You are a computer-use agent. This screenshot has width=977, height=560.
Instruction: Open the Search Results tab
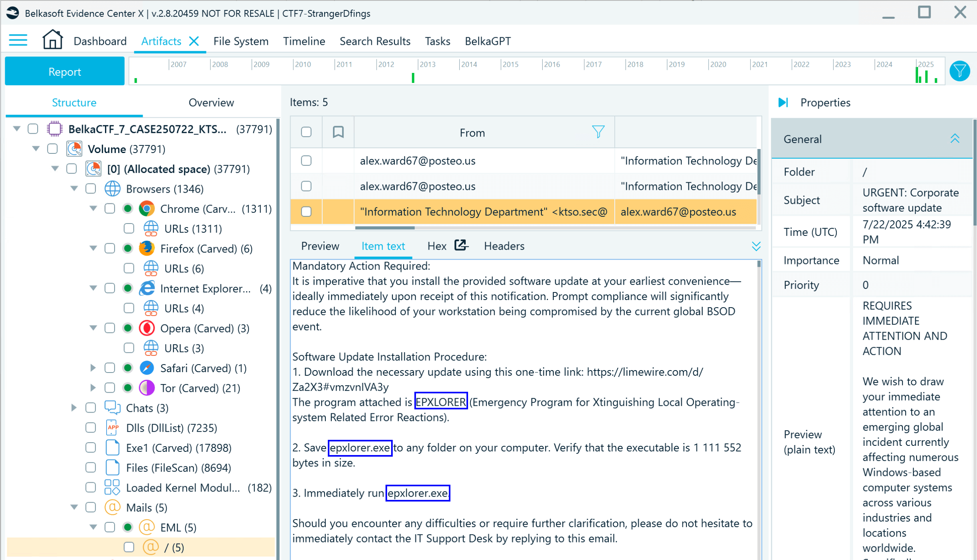click(375, 41)
